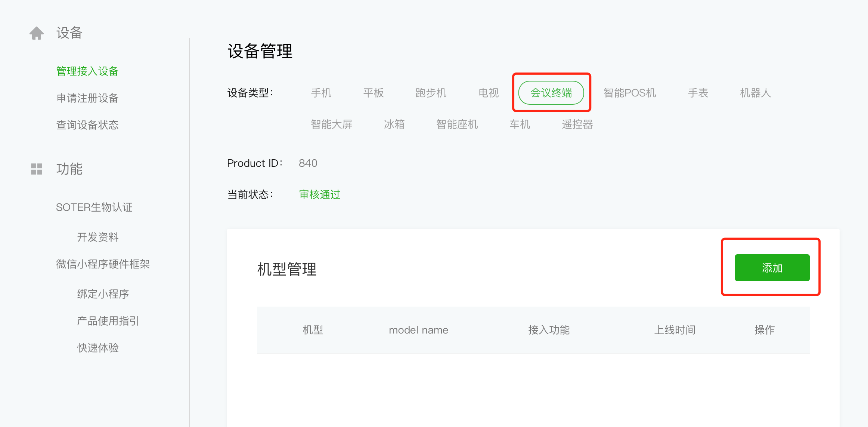The image size is (868, 427).
Task: Open 微信小程序硬件框架 section
Action: coord(103,264)
